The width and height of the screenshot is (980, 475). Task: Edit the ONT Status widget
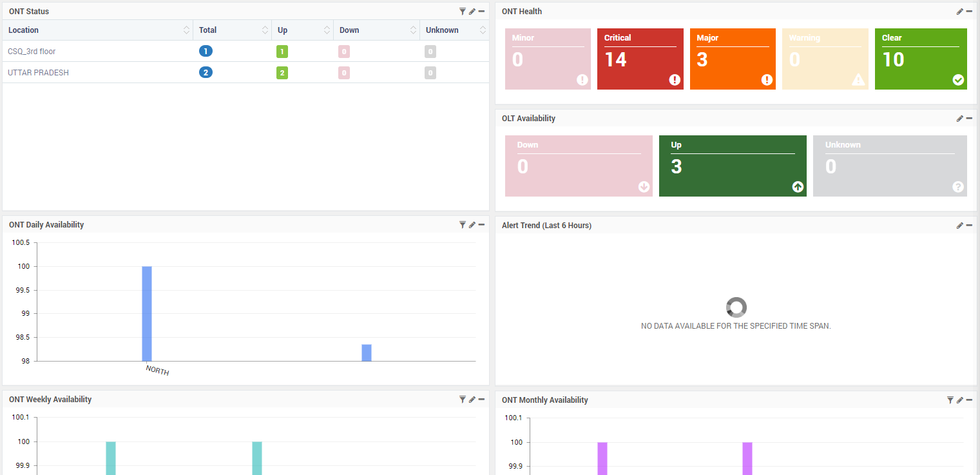(x=472, y=11)
